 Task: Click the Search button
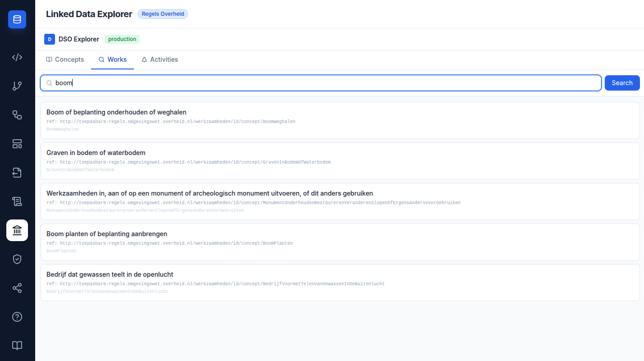[622, 83]
